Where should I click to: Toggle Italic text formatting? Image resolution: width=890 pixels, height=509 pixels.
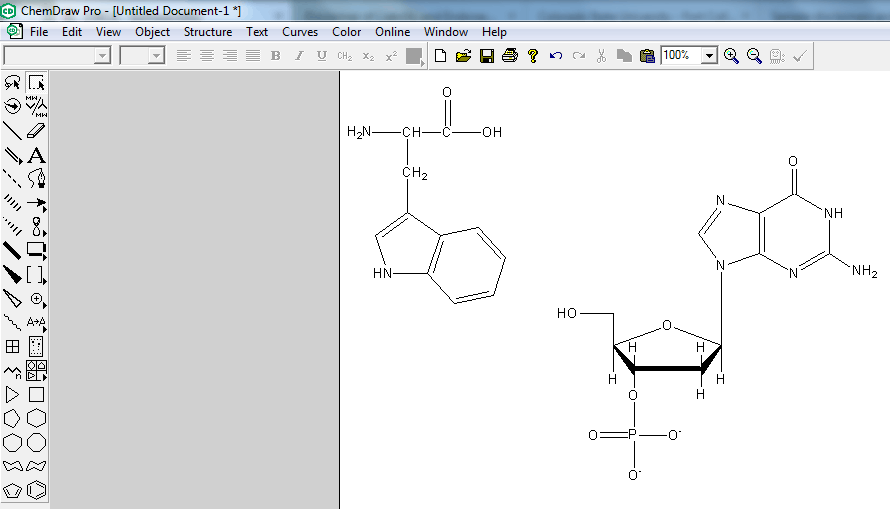coord(299,56)
